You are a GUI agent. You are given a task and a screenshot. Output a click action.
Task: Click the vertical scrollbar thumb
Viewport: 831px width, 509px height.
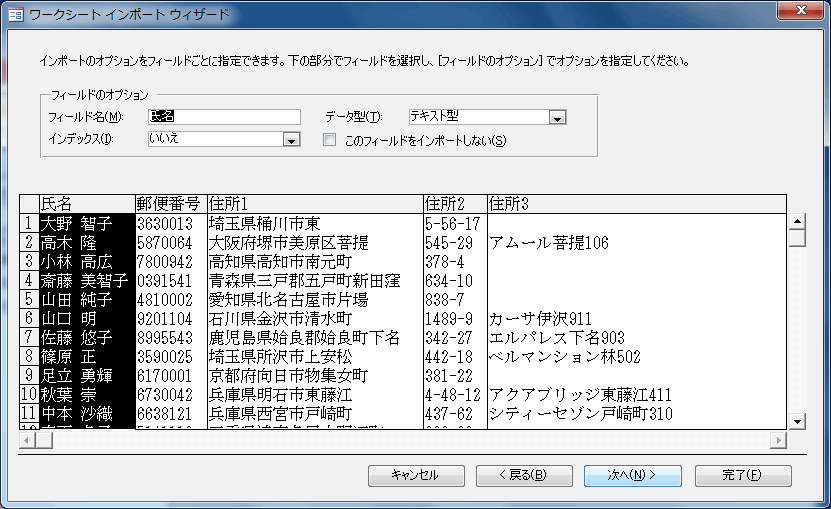tap(797, 238)
